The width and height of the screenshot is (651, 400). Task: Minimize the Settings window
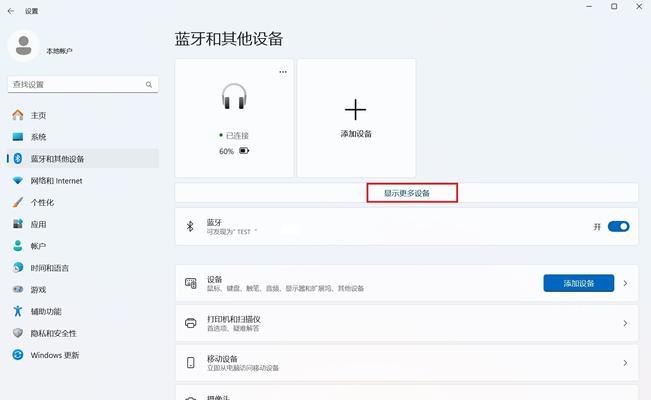tap(589, 7)
